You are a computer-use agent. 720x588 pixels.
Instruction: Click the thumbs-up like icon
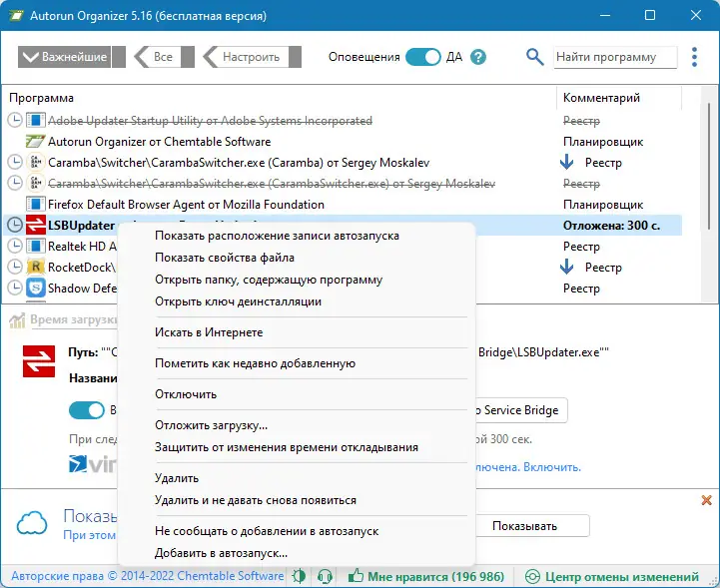pyautogui.click(x=356, y=576)
